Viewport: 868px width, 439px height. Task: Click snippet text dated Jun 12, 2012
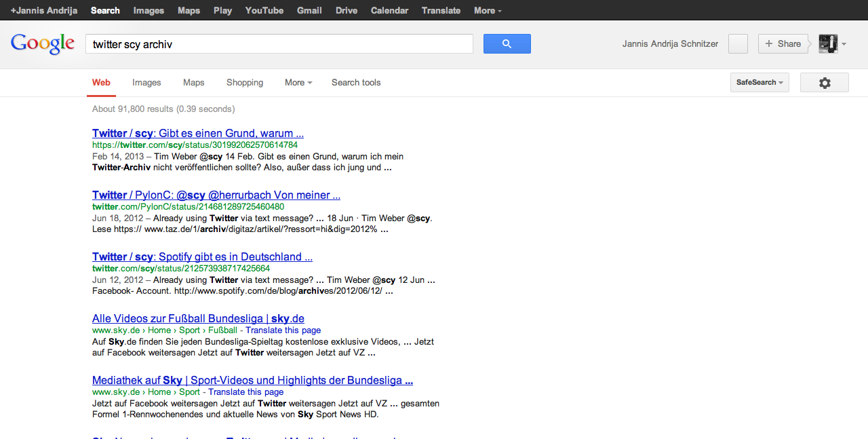pyautogui.click(x=264, y=286)
